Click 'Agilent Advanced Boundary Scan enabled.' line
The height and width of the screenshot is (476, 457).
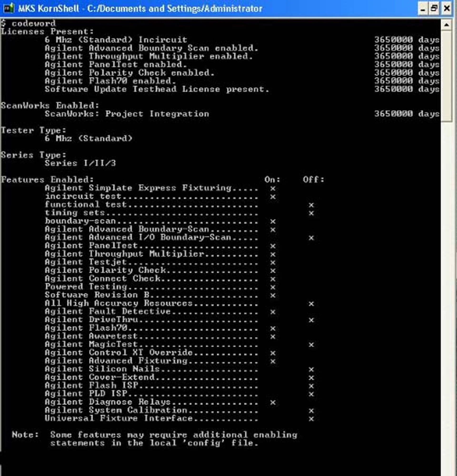151,48
